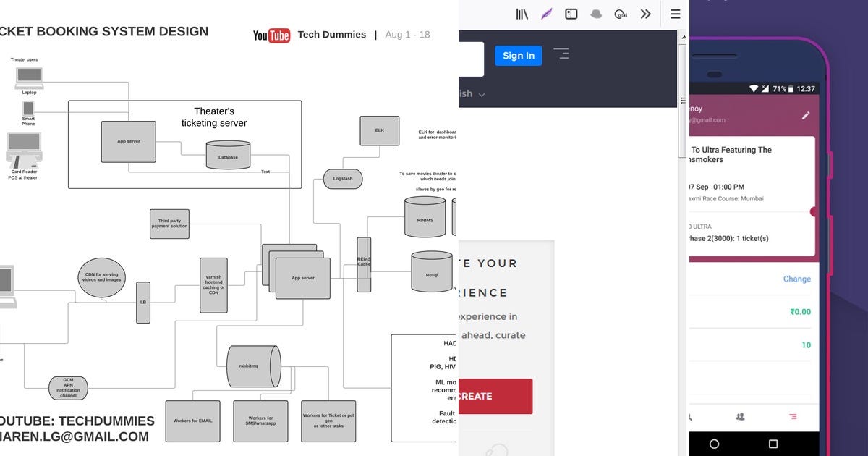Toggle the browser sidebar icon
This screenshot has width=868, height=456.
(571, 14)
